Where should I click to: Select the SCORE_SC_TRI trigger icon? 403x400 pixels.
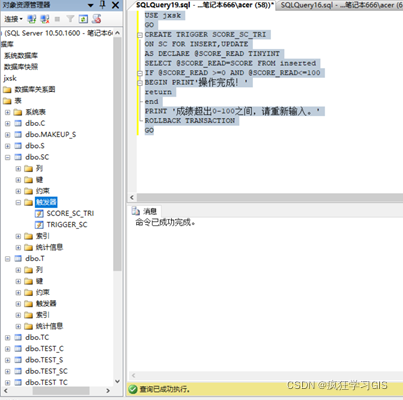click(x=39, y=214)
